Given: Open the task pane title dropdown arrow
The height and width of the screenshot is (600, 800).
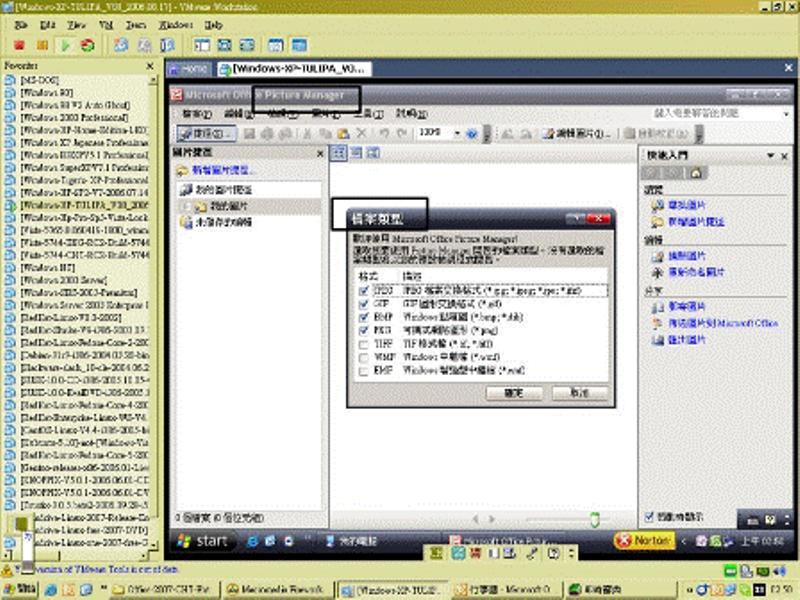Looking at the screenshot, I should tap(770, 156).
